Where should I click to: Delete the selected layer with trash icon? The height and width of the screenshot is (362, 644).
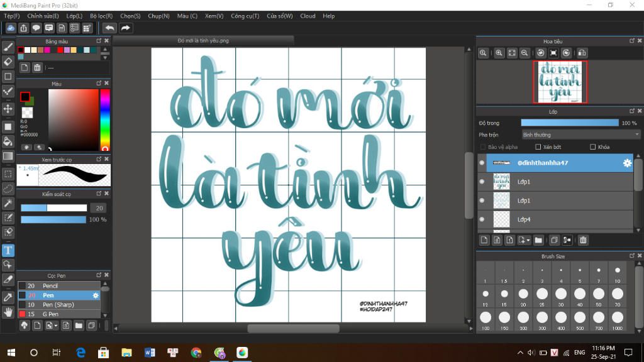[583, 240]
